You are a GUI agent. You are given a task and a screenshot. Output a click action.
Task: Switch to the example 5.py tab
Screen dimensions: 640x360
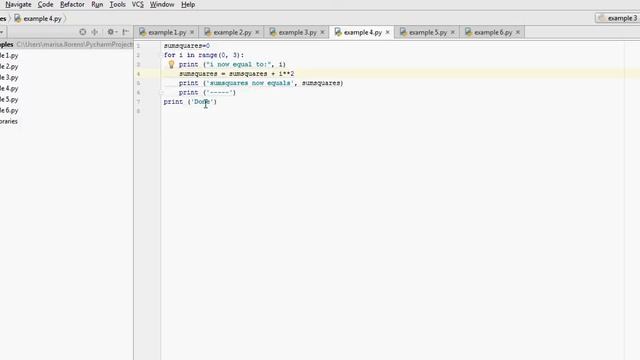428,32
